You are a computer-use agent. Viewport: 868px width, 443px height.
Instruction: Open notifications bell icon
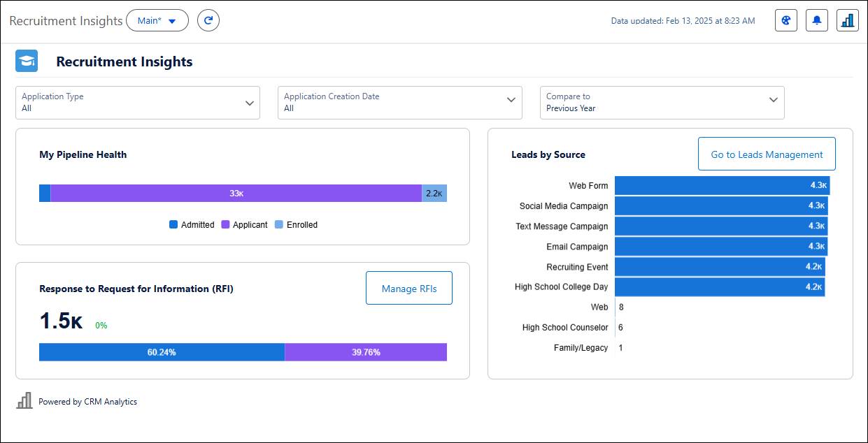(817, 20)
